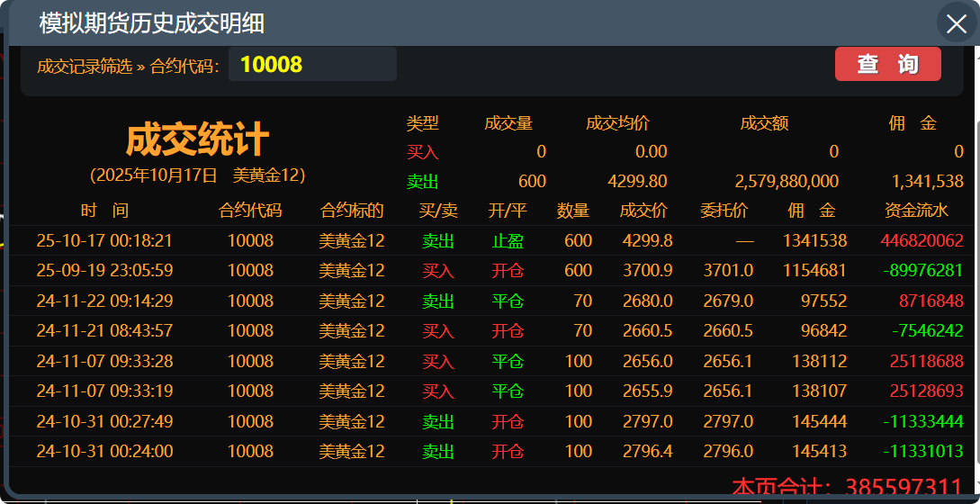Focus the 合约代码 input showing 10008
This screenshot has height=504, width=980.
[312, 65]
